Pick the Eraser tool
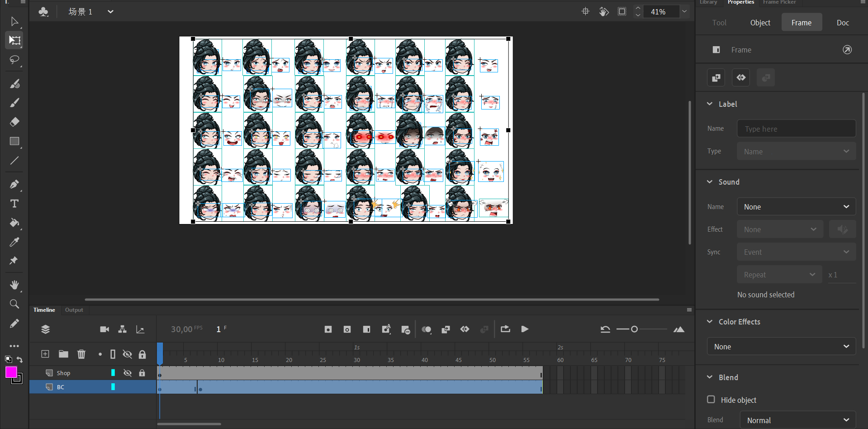Screen dimensions: 868x429 click(x=14, y=122)
